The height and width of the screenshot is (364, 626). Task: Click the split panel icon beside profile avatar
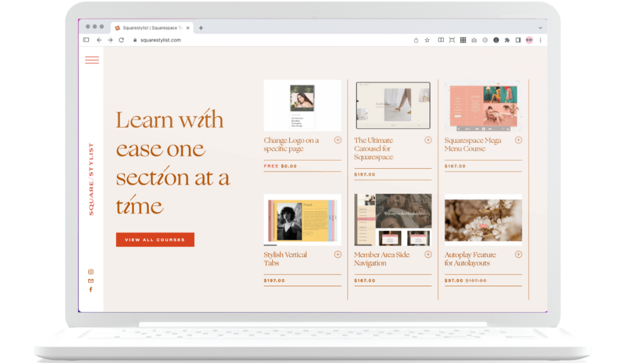(518, 40)
